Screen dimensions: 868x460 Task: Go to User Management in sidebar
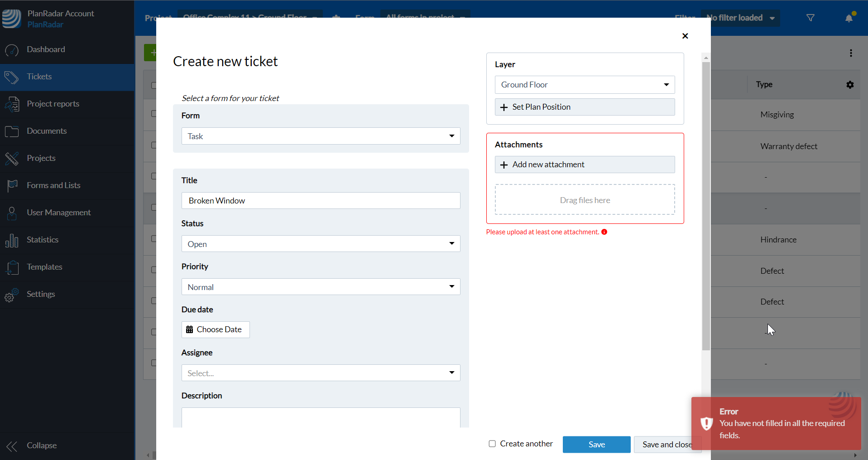[58, 213]
